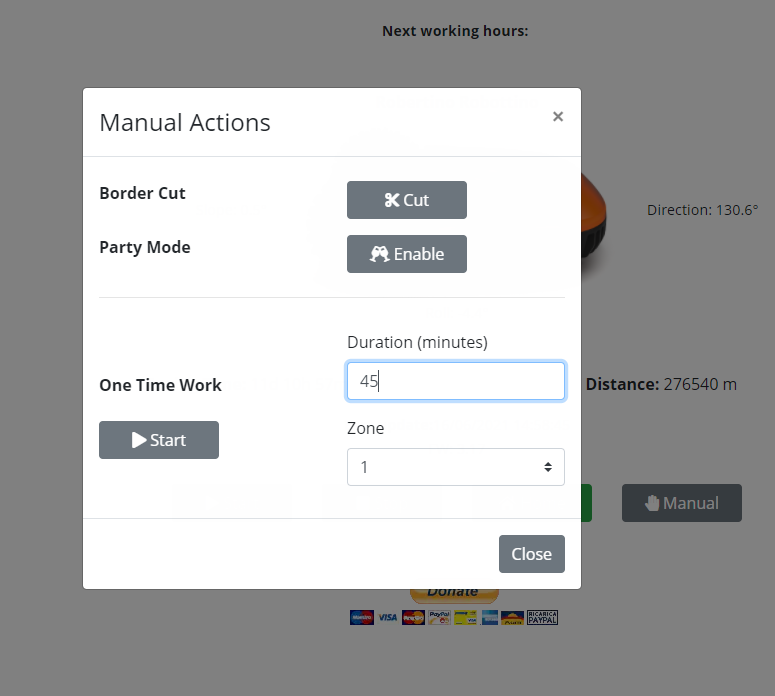The width and height of the screenshot is (775, 696).
Task: Click the Direction: 130.6° text
Action: coord(702,210)
